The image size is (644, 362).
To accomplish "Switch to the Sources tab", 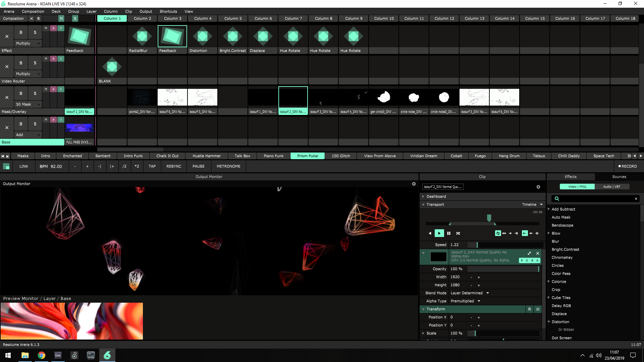I will 619,177.
